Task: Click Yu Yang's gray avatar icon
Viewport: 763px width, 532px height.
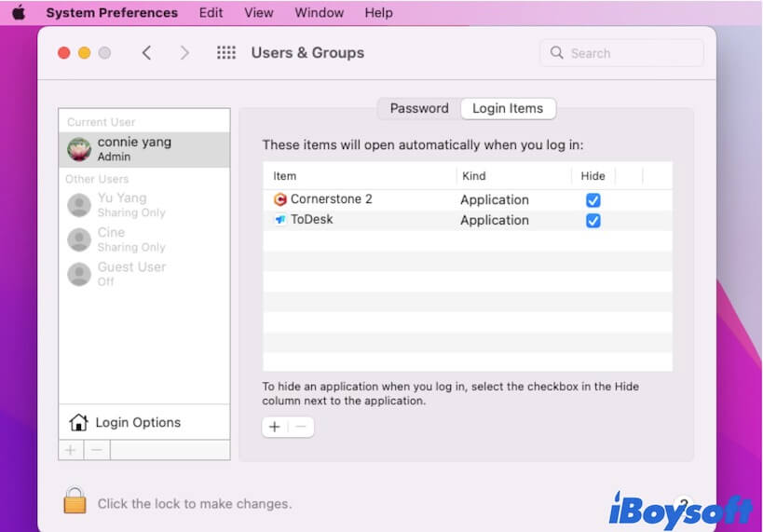Action: click(79, 205)
